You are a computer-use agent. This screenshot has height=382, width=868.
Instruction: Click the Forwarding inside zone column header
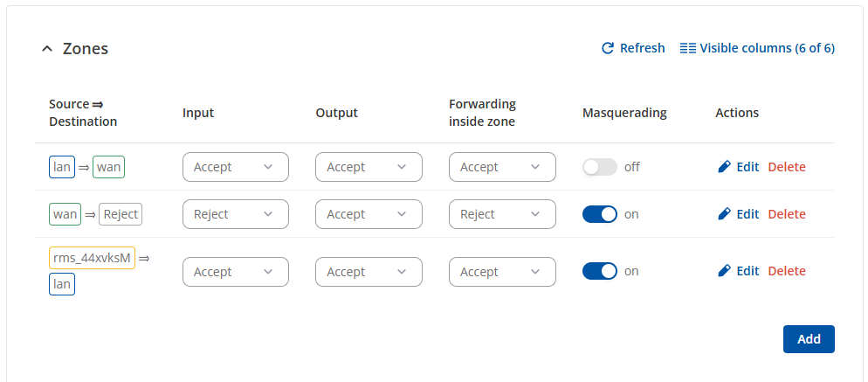[x=482, y=113]
